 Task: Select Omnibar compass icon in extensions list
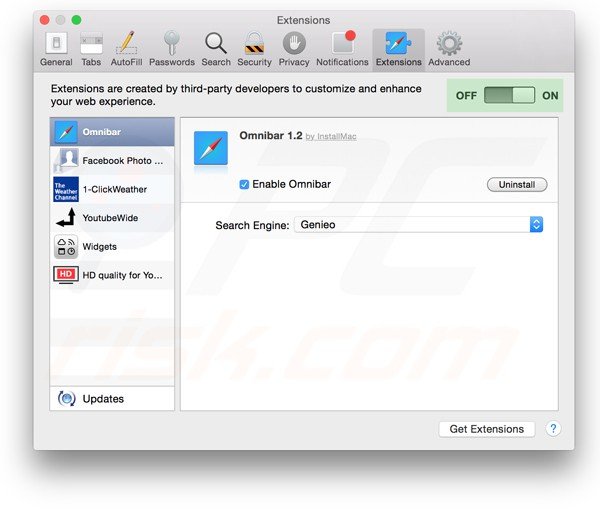coord(66,132)
